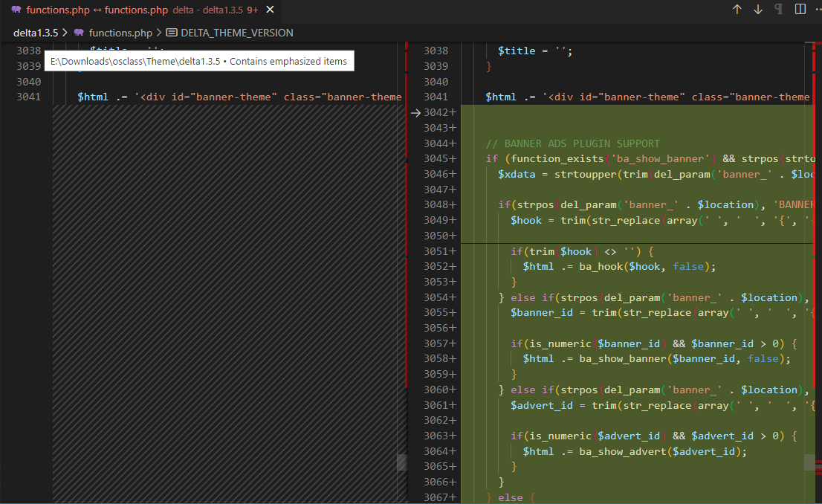Viewport: 822px width, 504px height.
Task: Go to previous change with up arrow
Action: [737, 10]
